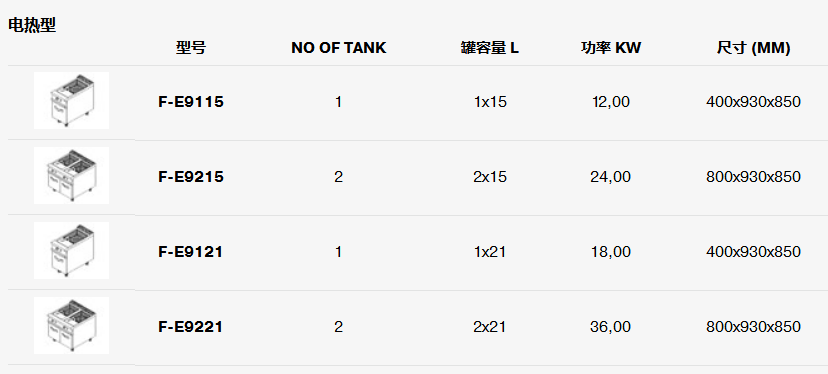Click the 2x15 tank capacity cell
Viewport: 828px width, 374px height.
pos(490,177)
